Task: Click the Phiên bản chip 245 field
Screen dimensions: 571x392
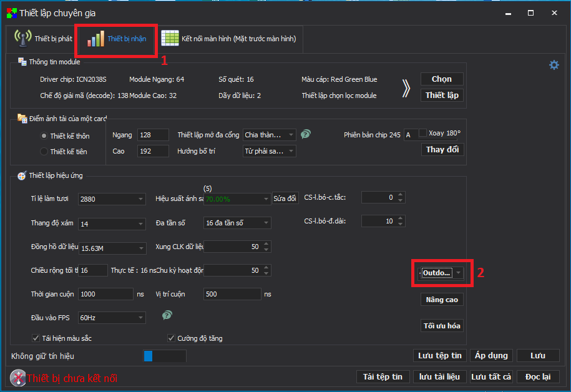Action: point(411,135)
